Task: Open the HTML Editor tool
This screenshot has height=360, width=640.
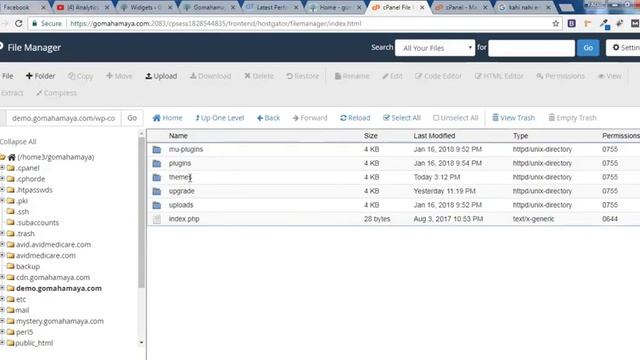Action: pos(499,76)
